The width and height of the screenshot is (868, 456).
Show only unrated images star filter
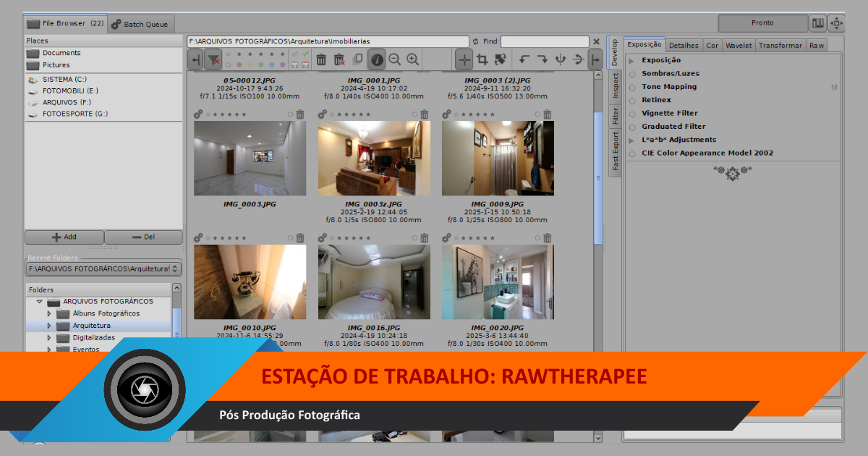point(229,54)
